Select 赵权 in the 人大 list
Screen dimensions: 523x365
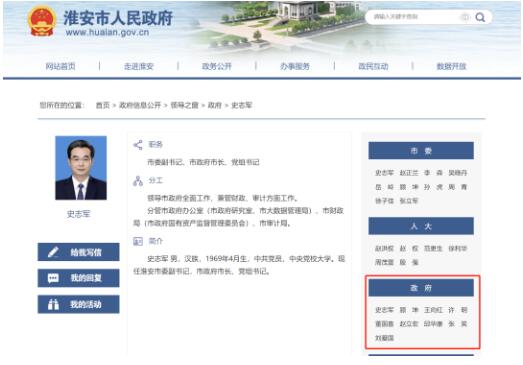(x=409, y=249)
